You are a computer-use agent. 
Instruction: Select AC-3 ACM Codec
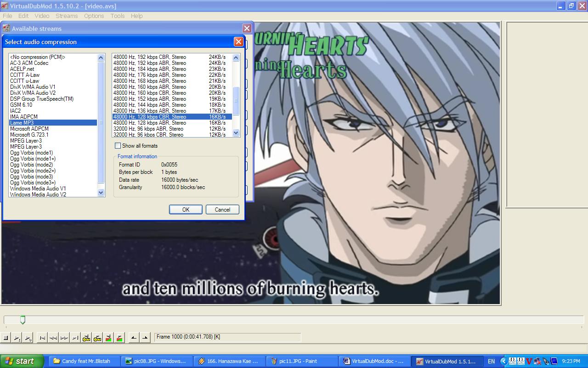point(53,63)
